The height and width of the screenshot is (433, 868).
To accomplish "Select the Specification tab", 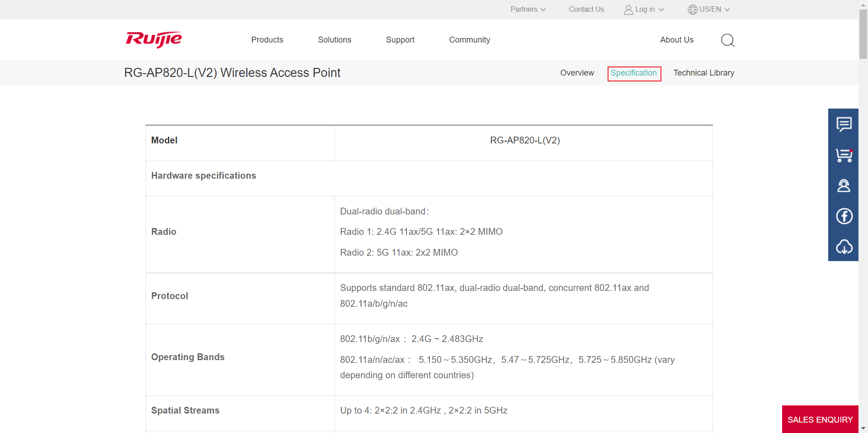I will (x=634, y=73).
